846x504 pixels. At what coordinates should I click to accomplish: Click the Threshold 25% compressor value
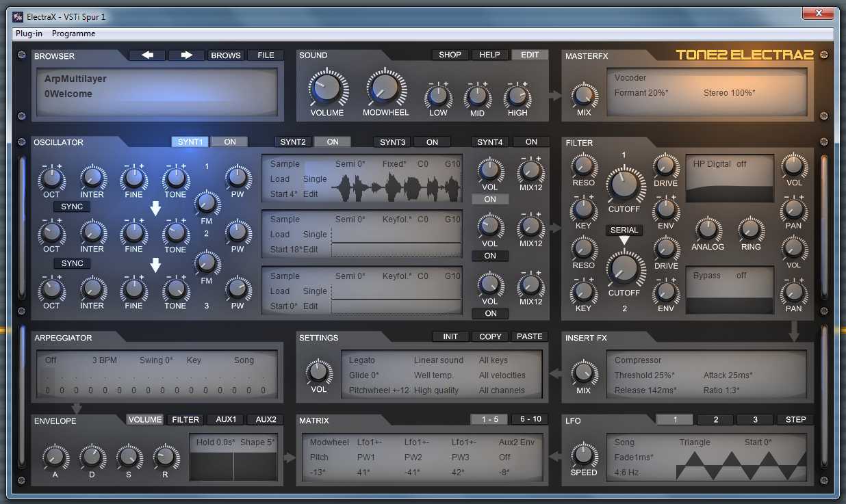pyautogui.click(x=644, y=375)
